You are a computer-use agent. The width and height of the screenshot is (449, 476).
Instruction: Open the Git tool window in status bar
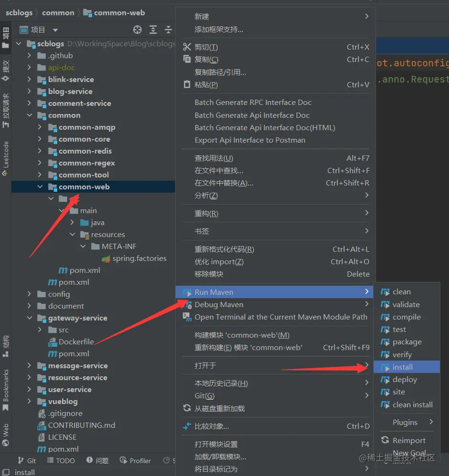click(27, 461)
